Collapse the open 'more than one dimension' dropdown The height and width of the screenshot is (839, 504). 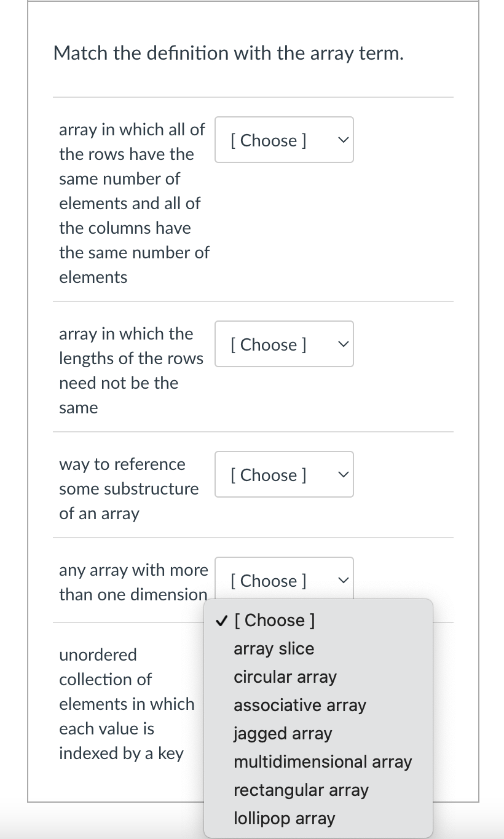pos(283,580)
